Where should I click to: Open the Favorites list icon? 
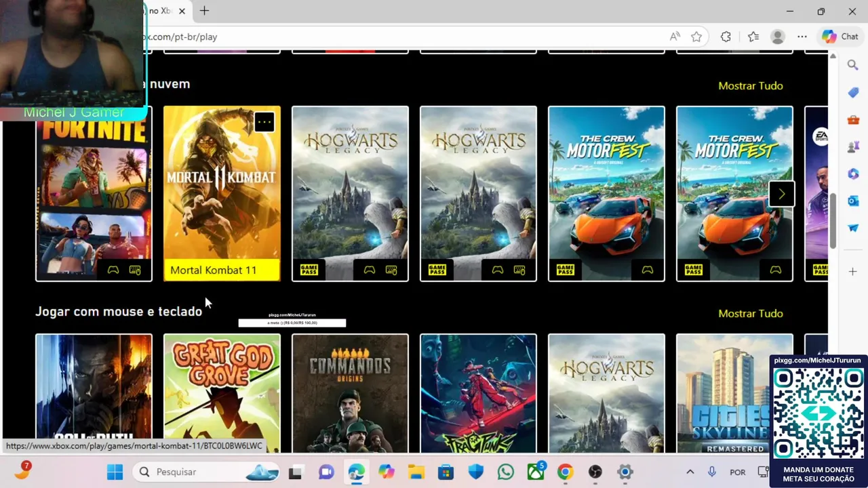pyautogui.click(x=753, y=37)
